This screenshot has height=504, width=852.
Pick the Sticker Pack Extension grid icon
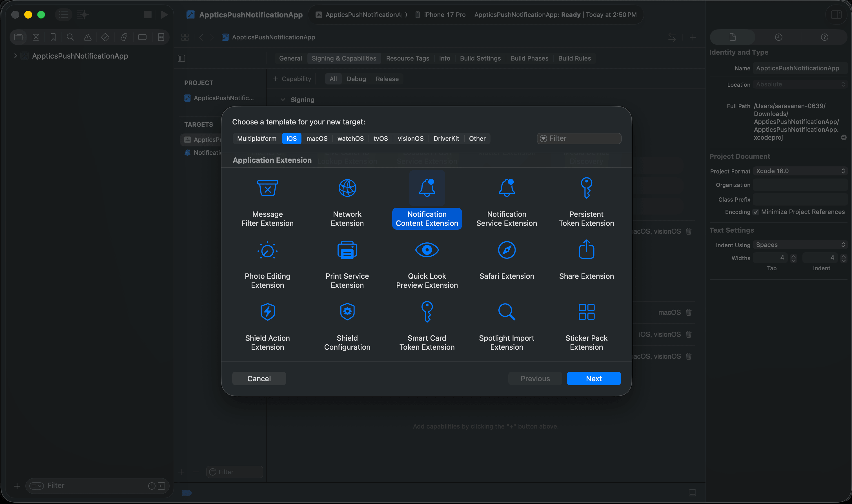[x=586, y=312]
